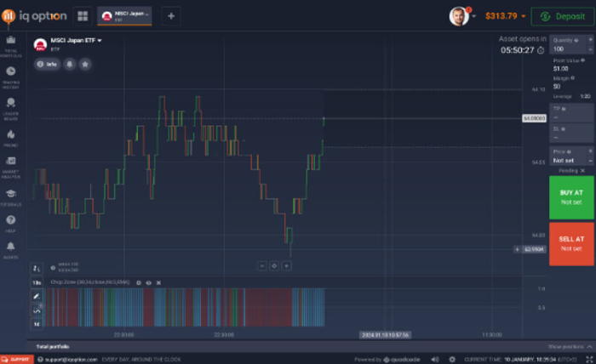Click the Margin info icon
Viewport: 596px width, 364px height.
click(573, 78)
